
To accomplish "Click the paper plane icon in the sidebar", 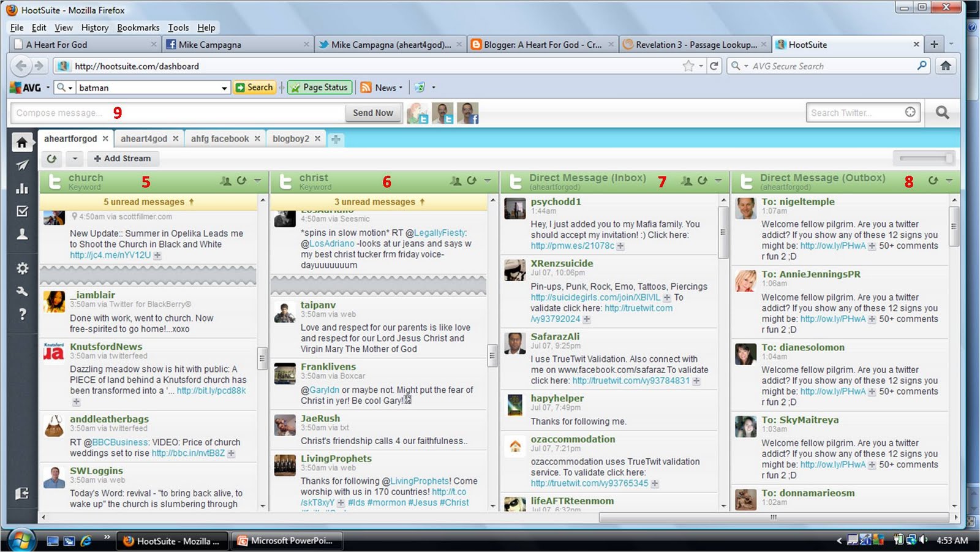I will click(22, 164).
